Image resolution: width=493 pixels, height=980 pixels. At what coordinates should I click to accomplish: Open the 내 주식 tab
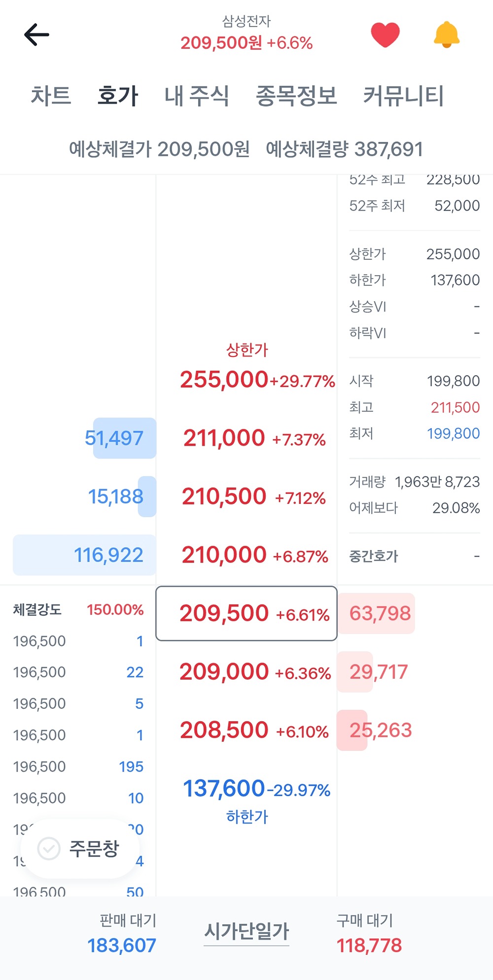pyautogui.click(x=197, y=96)
